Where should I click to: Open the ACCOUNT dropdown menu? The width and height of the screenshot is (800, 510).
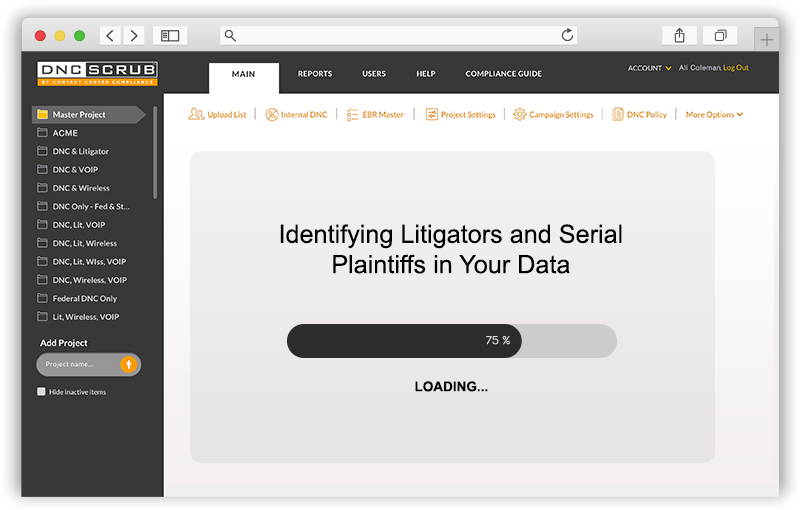click(x=649, y=68)
